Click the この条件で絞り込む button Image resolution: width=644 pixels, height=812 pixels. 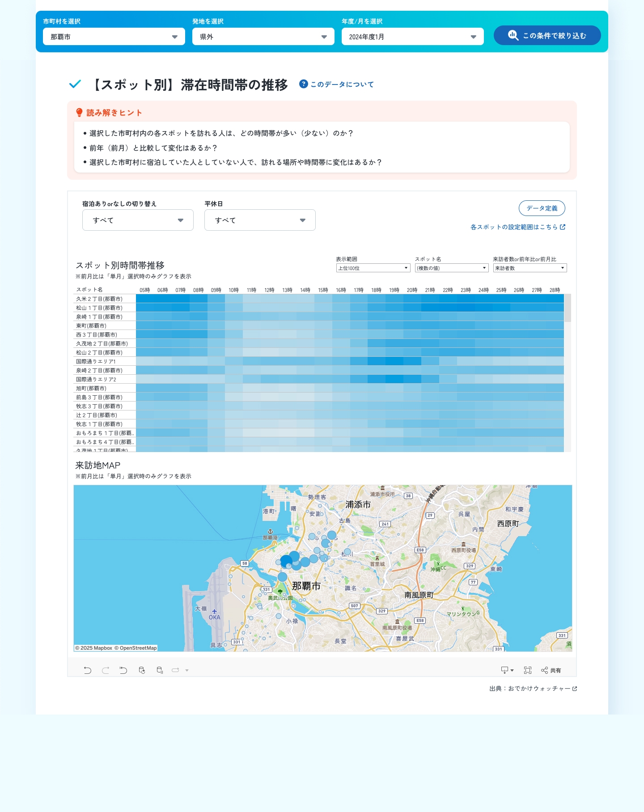(547, 35)
